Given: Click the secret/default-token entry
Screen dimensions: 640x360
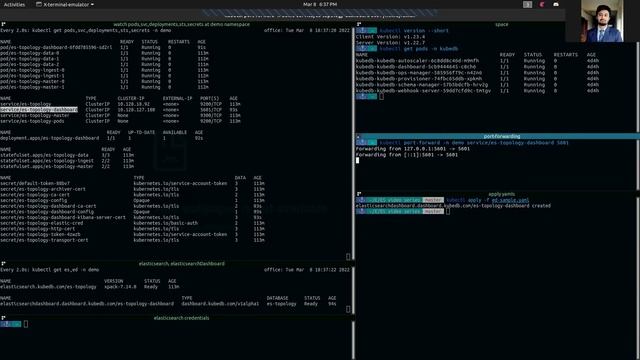Looking at the screenshot, I should [x=35, y=184].
